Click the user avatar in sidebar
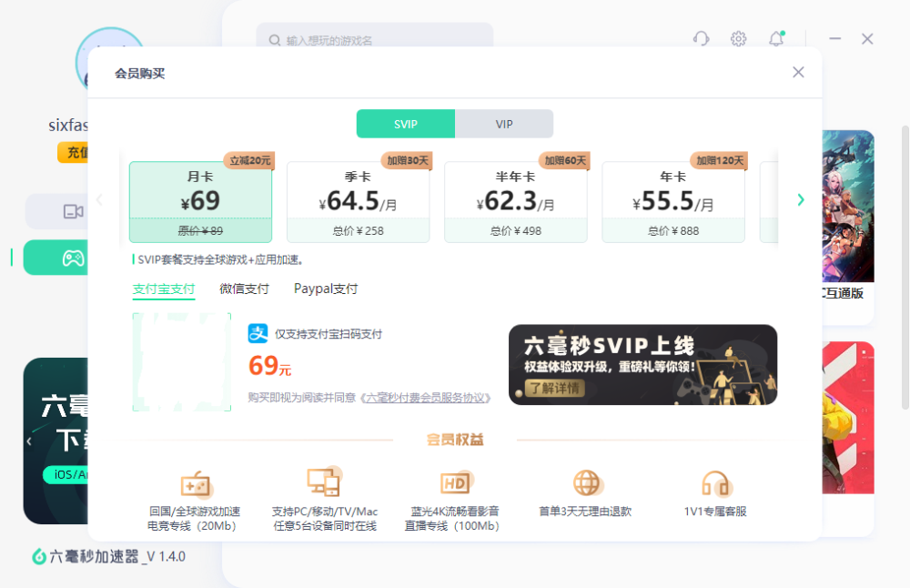 [110, 58]
